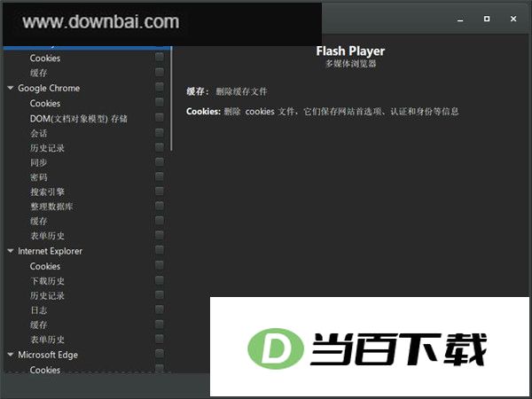This screenshot has height=399, width=532.
Task: Enable the DOM(文档对象模型) 存储 checkbox
Action: pos(159,117)
